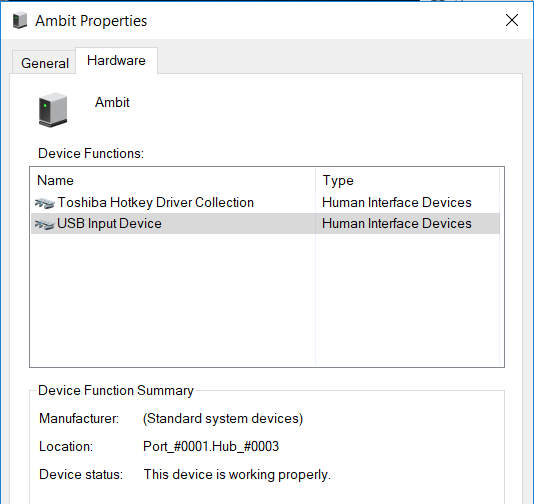The image size is (534, 504).
Task: Close the Ambit Properties dialog
Action: point(512,20)
